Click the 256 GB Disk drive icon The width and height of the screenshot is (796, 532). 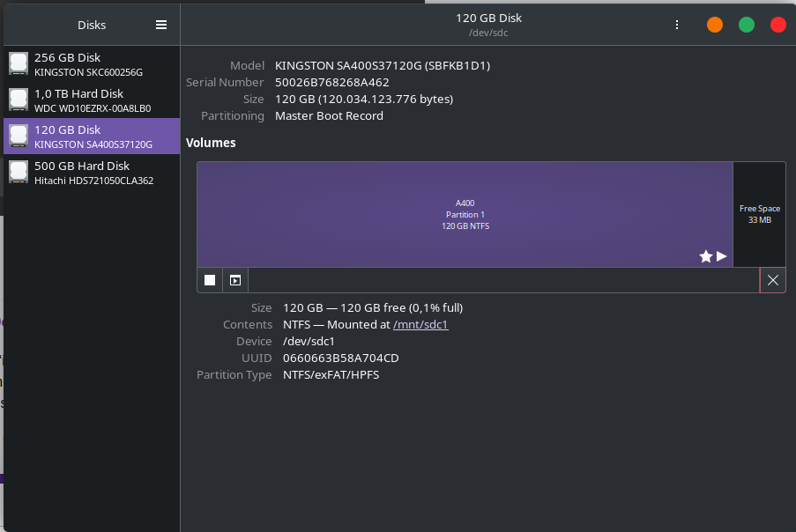tap(19, 63)
